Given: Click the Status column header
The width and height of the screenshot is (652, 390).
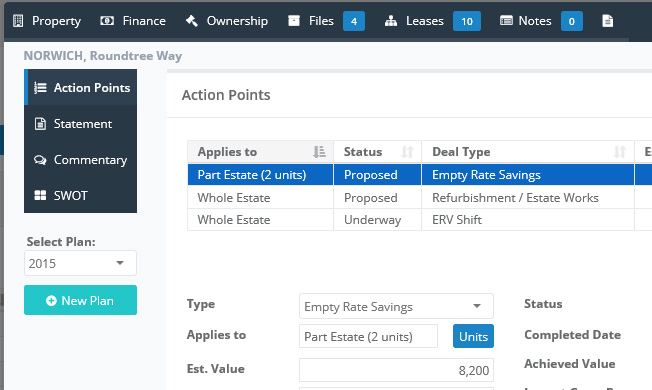Looking at the screenshot, I should tap(378, 152).
